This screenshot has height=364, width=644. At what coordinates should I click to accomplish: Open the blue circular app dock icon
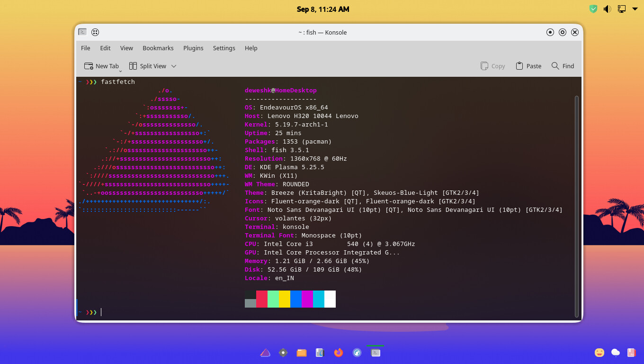point(357,353)
